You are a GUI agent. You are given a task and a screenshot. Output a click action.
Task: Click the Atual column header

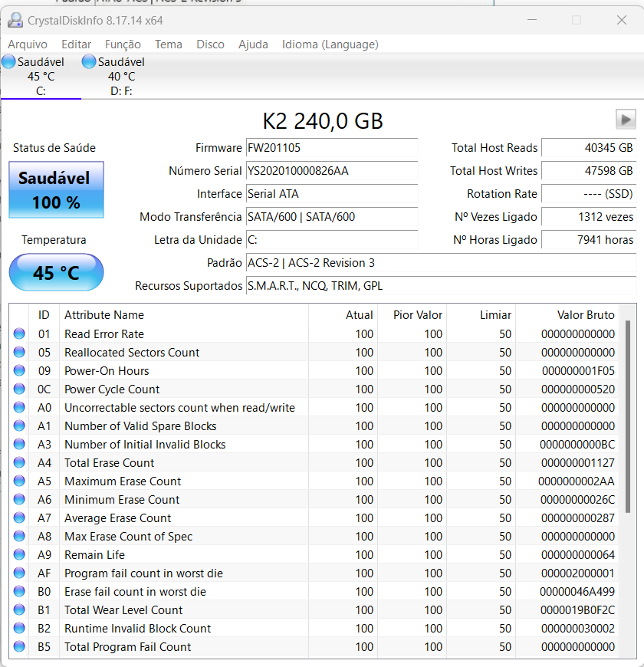[359, 315]
